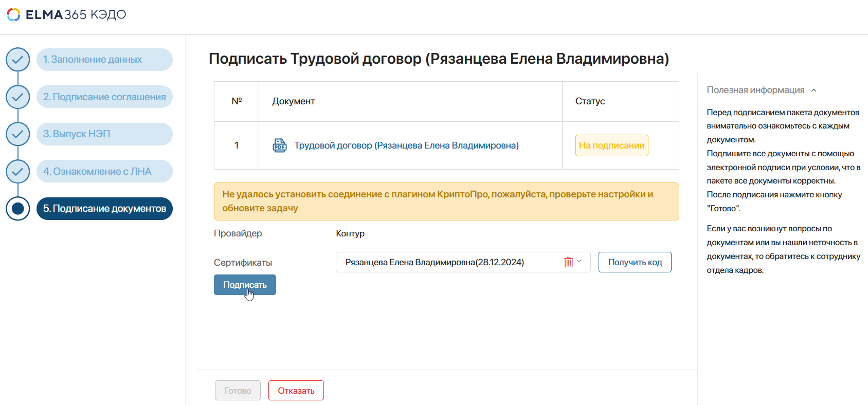Click the Документ column header

pyautogui.click(x=294, y=101)
